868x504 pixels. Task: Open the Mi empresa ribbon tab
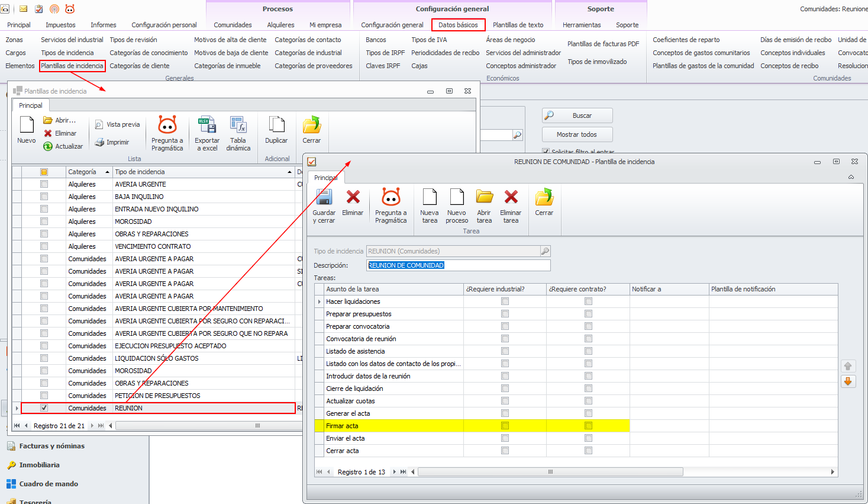(325, 25)
